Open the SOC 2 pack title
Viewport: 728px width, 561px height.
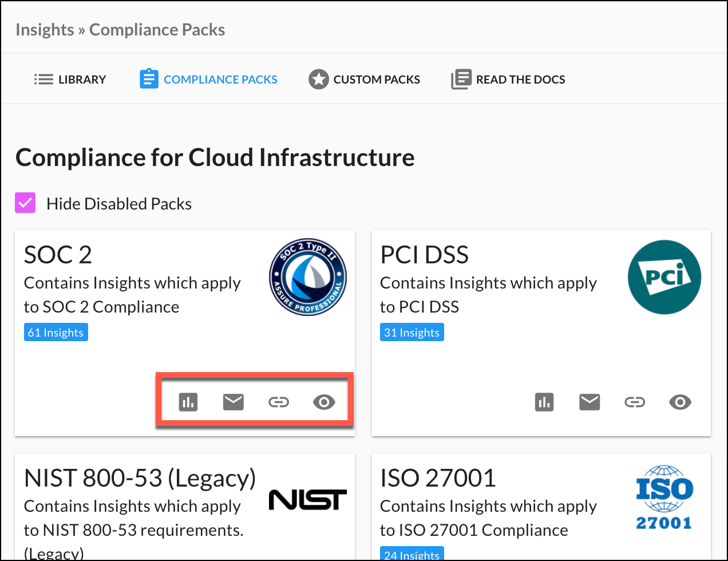pyautogui.click(x=58, y=255)
